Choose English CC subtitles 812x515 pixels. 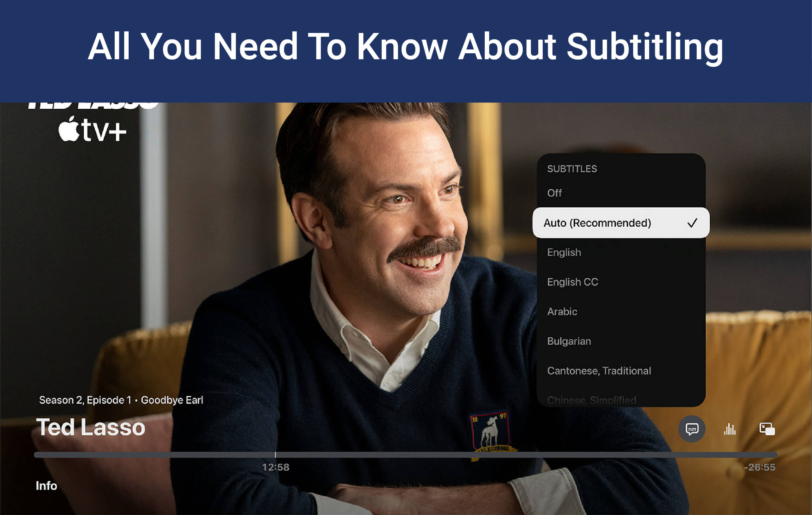572,282
